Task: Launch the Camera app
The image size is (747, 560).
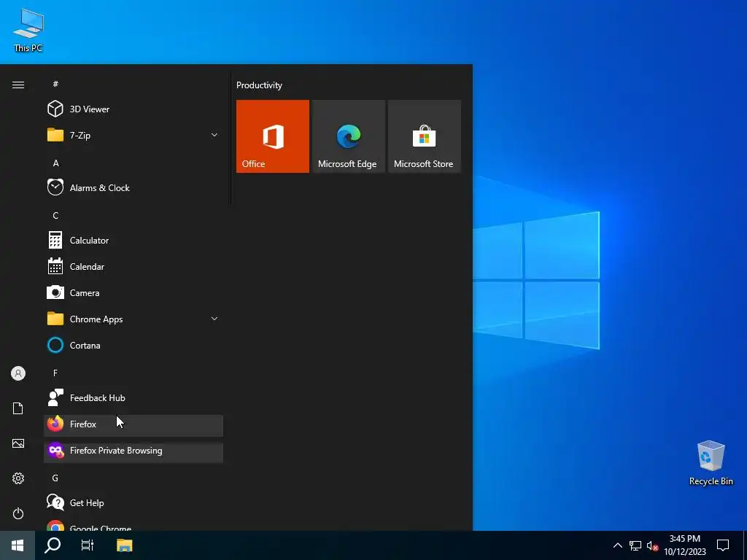Action: 133,293
